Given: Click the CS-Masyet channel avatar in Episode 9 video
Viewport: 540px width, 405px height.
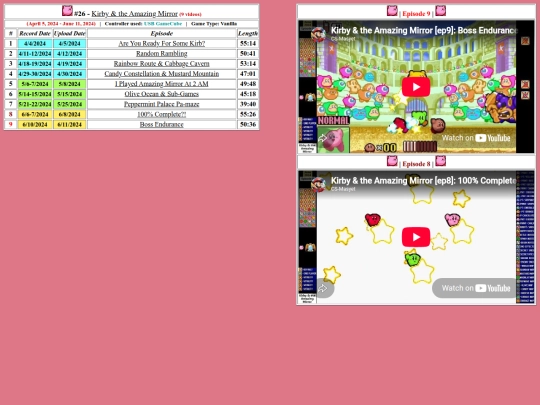Looking at the screenshot, I should coord(318,34).
